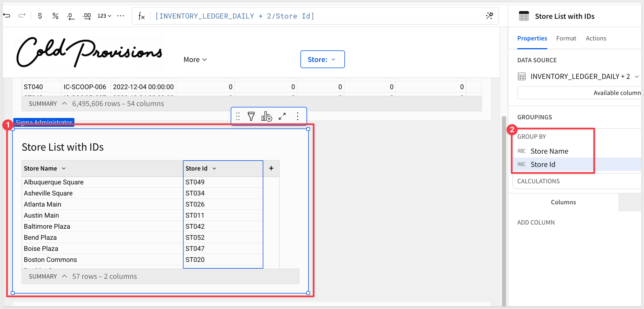Expand the table to fullscreen
This screenshot has height=309, width=644.
(282, 116)
